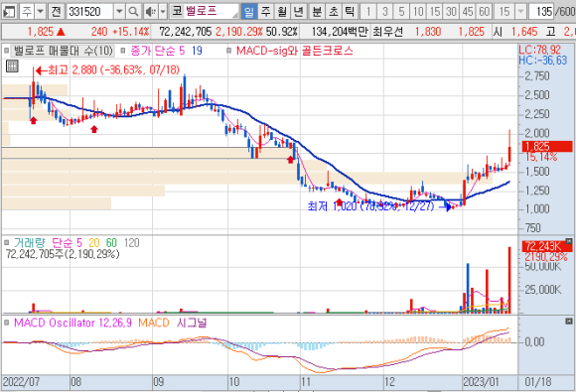Click the volume moving average 120 label
576x392 pixels.
click(x=131, y=242)
